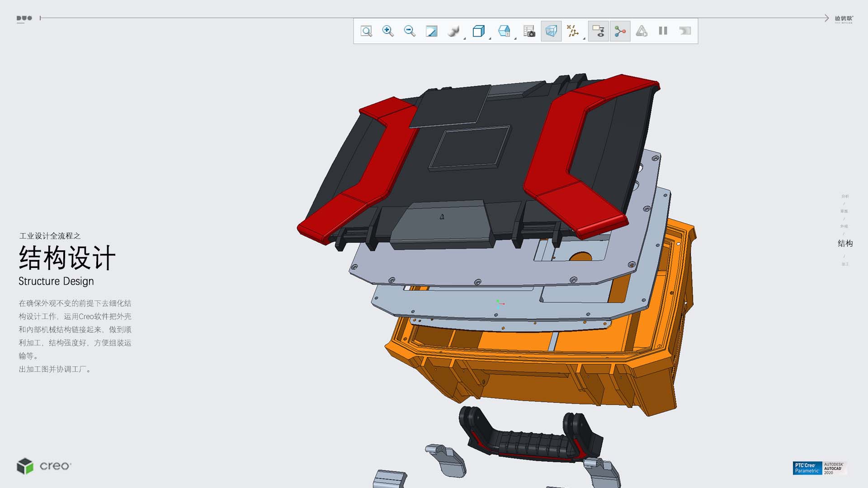Open the Saved Orientations icon
This screenshot has width=868, height=488.
[504, 31]
